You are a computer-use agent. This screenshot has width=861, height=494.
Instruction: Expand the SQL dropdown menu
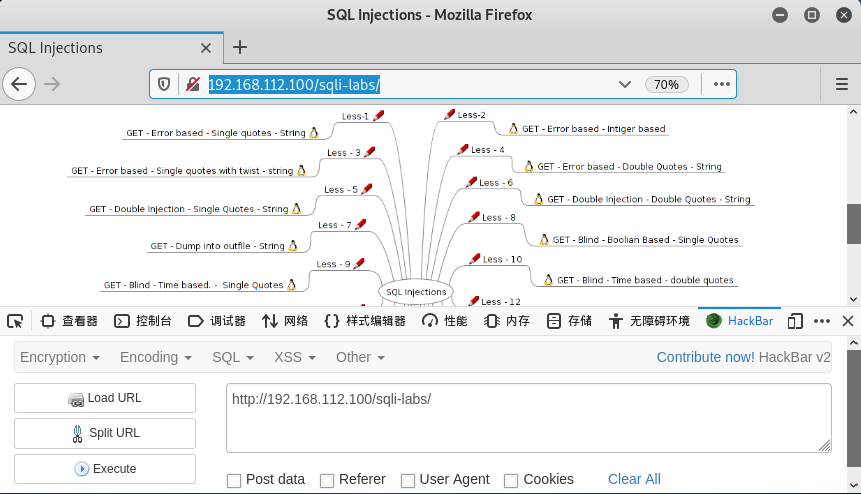(233, 357)
